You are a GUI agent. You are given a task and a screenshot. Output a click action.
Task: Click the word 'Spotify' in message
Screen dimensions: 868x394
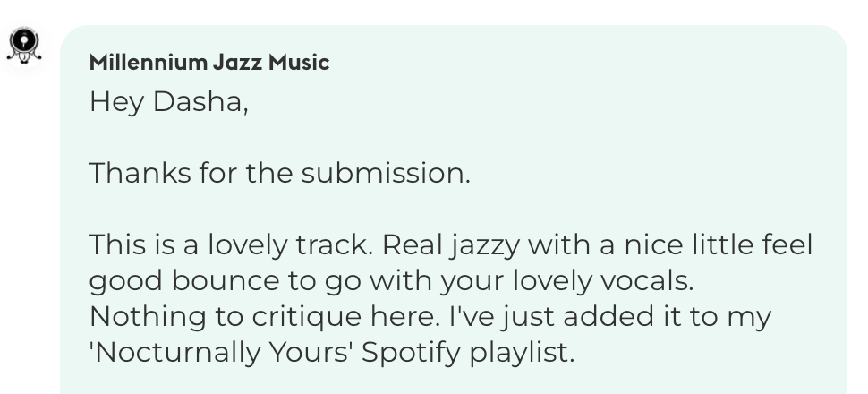click(x=411, y=353)
